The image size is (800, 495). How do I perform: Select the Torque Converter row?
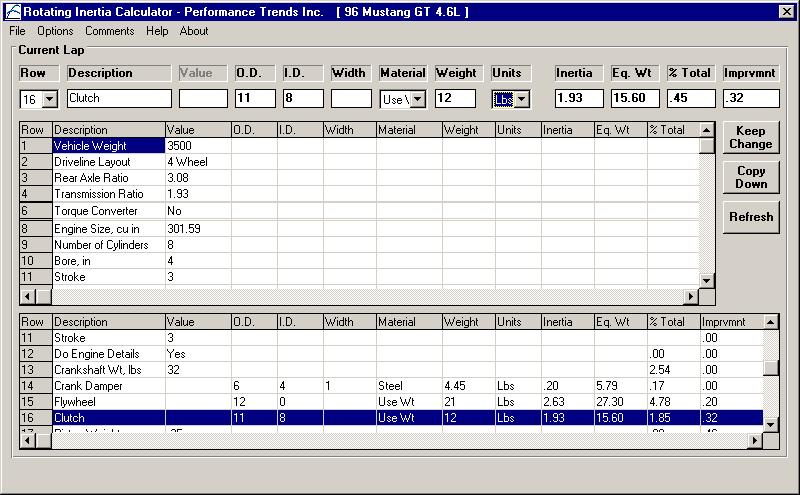pos(359,211)
